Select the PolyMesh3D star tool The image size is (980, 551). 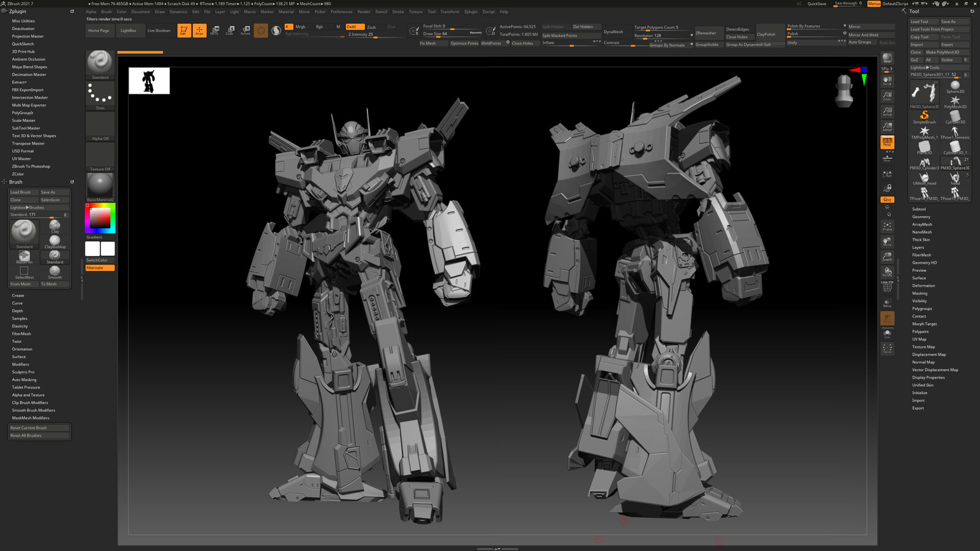click(x=955, y=102)
